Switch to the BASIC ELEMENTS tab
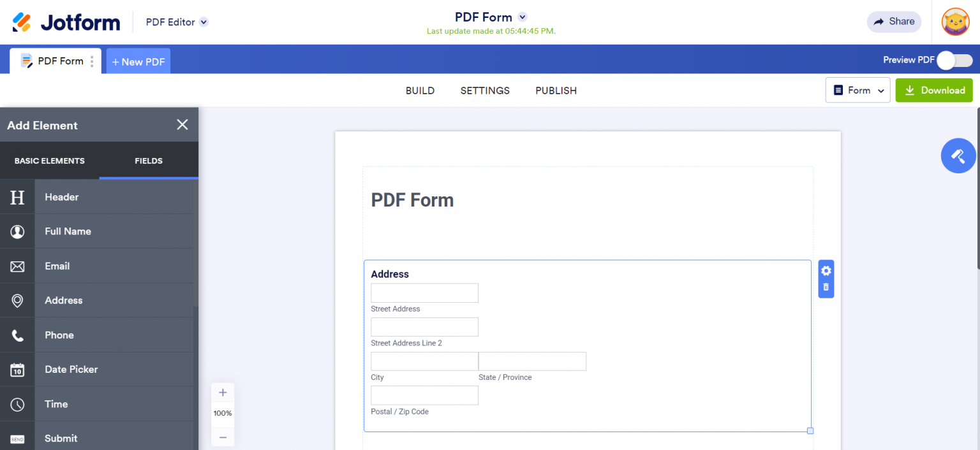 [49, 161]
